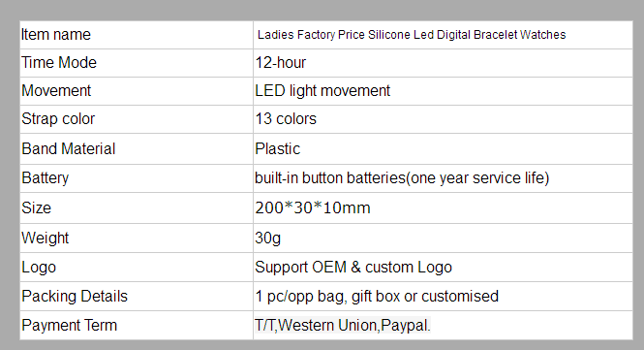Click the Size row label
644x350 pixels.
[37, 207]
